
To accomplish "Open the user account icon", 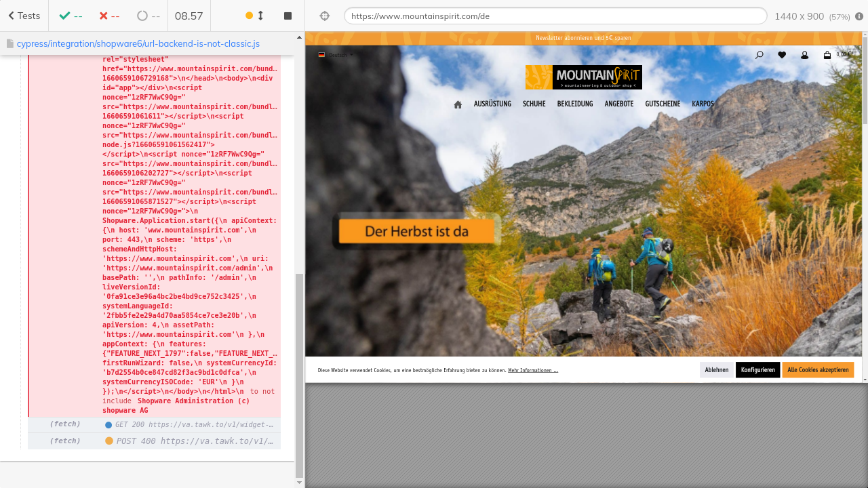I will click(x=804, y=55).
